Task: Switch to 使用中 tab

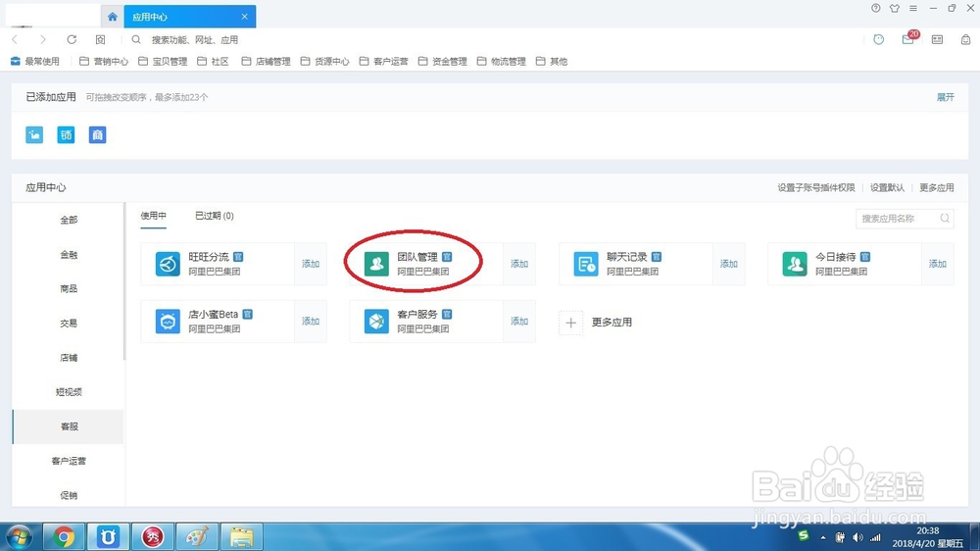Action: point(153,216)
